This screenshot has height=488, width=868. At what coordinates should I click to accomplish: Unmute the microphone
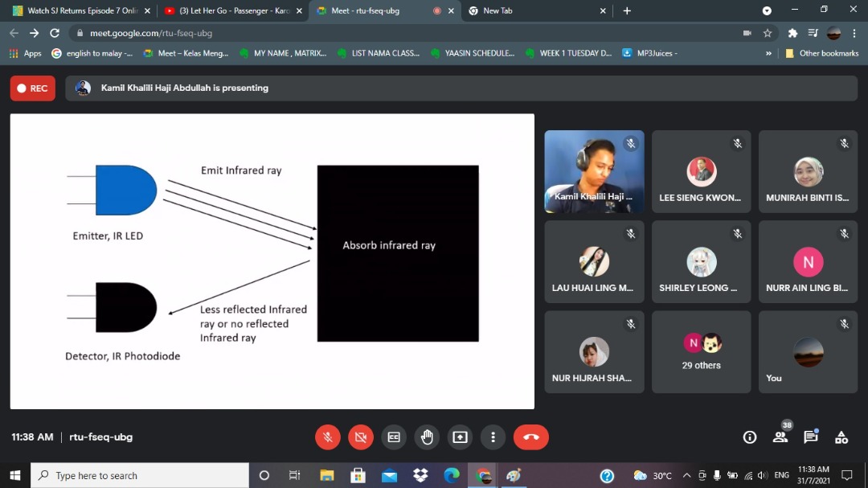pos(327,437)
